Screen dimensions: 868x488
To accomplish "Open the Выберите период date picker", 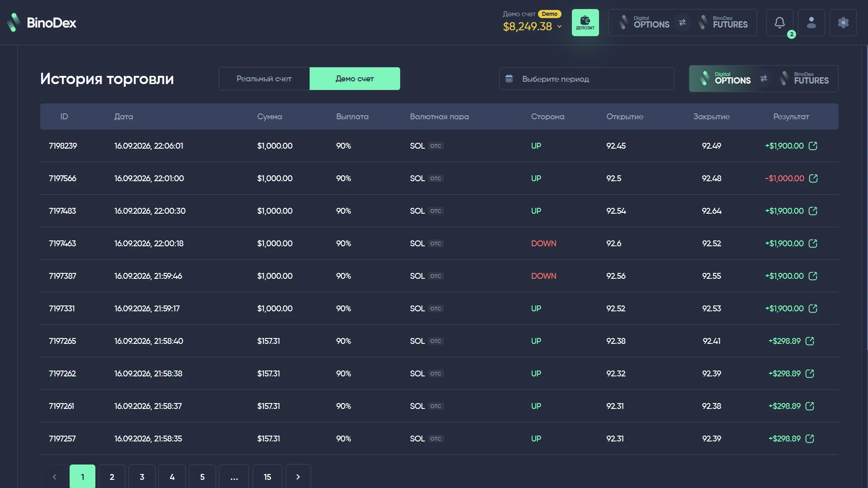I will (586, 79).
